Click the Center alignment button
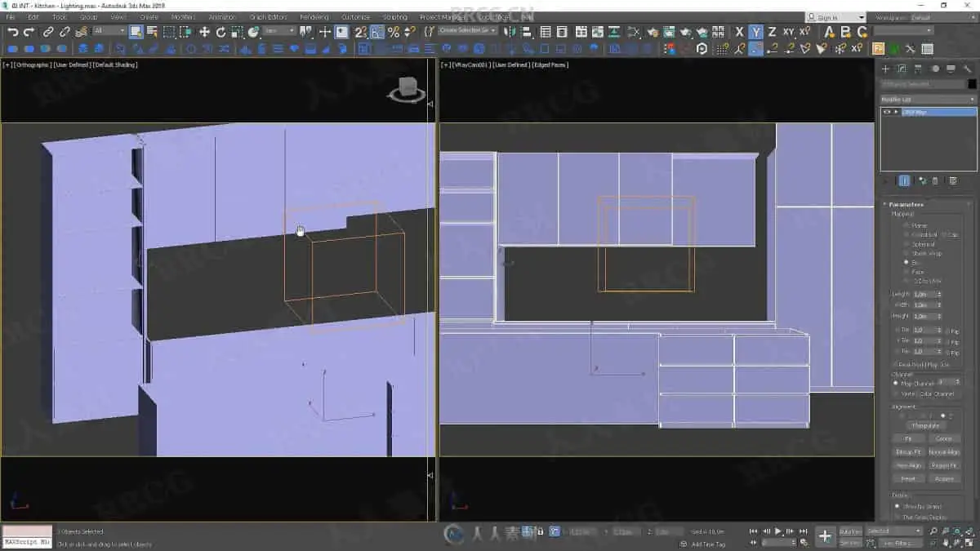Viewport: 980px width, 551px height. tap(944, 438)
